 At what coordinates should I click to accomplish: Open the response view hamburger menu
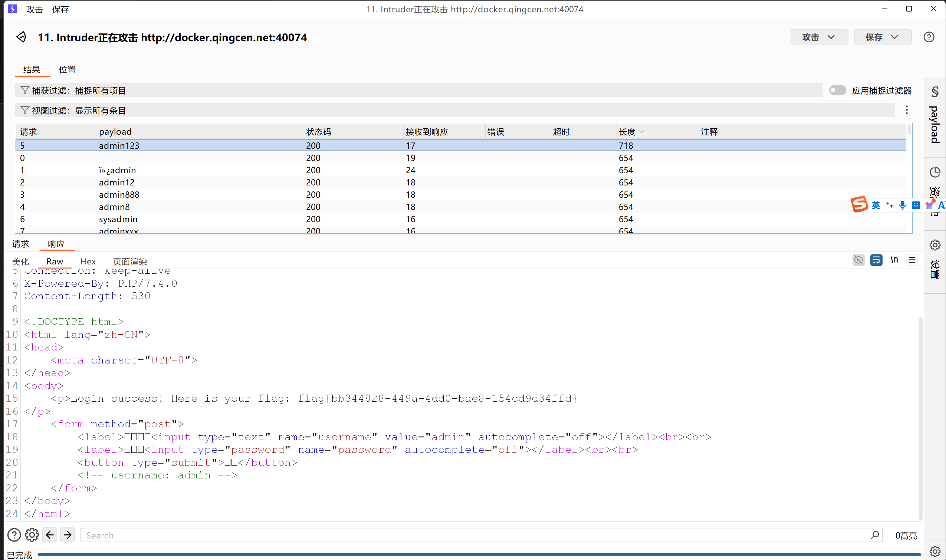(911, 260)
